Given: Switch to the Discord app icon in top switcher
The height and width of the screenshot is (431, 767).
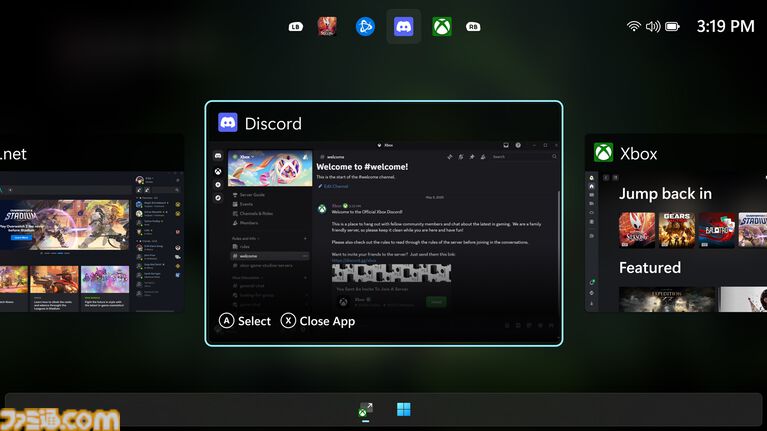Looking at the screenshot, I should 404,26.
